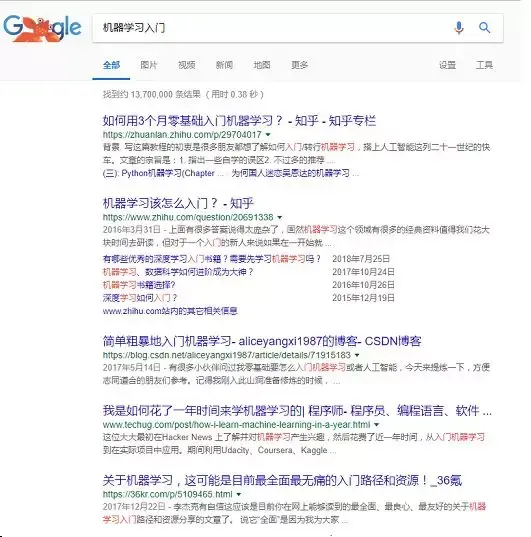The height and width of the screenshot is (537, 531).
Task: Open link 机器学习、数据科学如何进阶成为大神
Action: [178, 272]
